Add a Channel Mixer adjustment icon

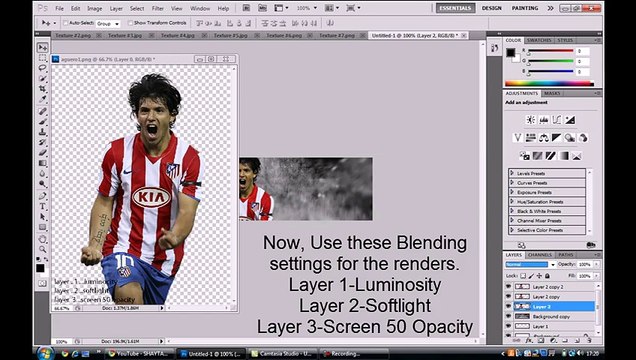point(583,138)
